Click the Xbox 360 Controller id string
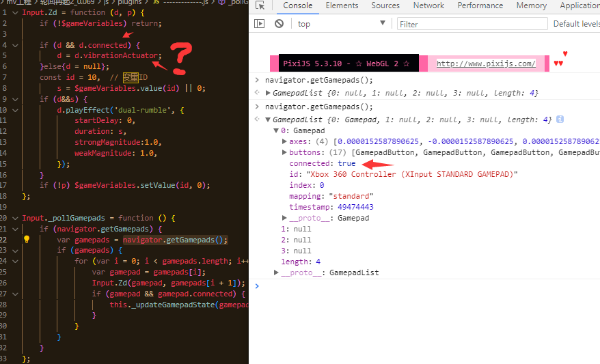 [x=412, y=174]
